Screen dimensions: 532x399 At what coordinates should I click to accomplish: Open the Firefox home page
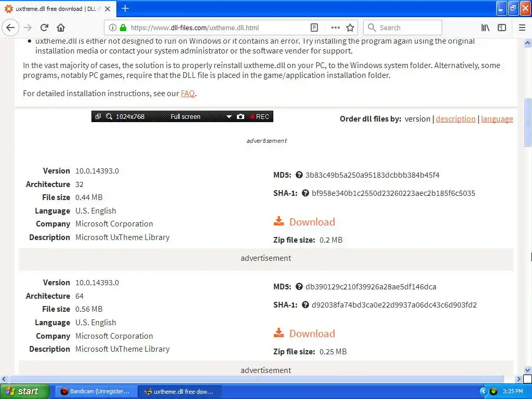click(61, 28)
